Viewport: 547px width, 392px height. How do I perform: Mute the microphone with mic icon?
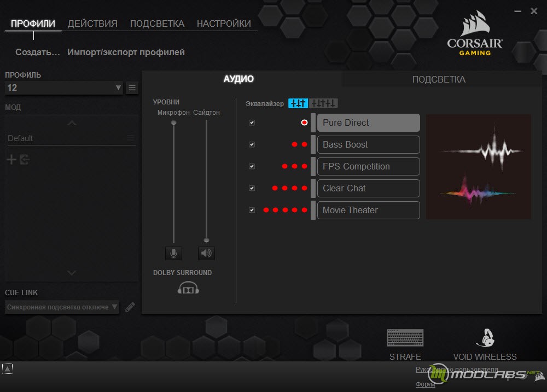pyautogui.click(x=173, y=253)
